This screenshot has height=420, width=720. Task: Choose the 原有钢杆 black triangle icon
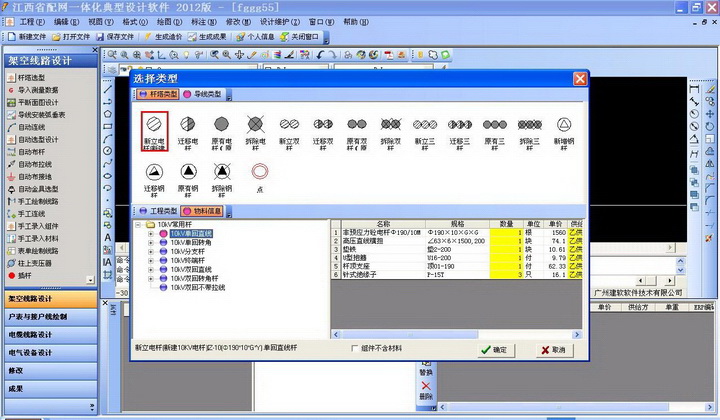[x=188, y=179]
